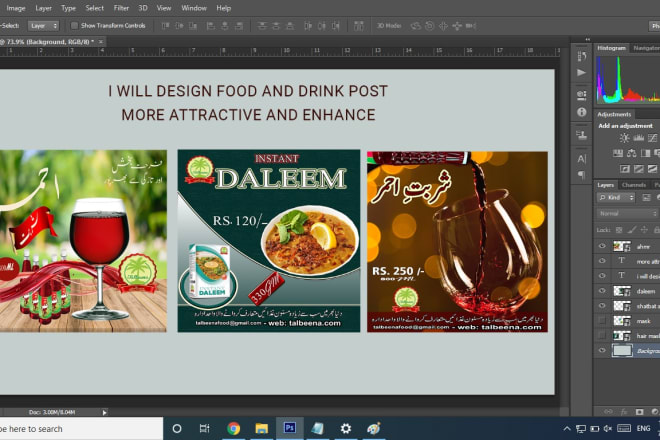Open the Info panel icon
Viewport: 660px width, 440px height.
click(582, 112)
